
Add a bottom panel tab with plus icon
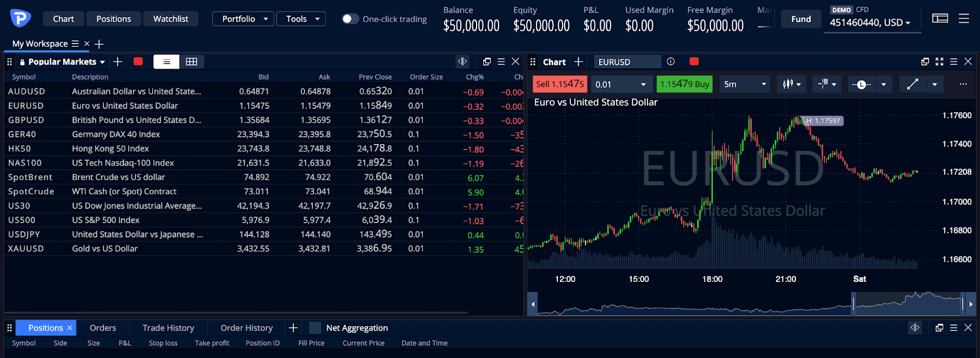tap(293, 328)
